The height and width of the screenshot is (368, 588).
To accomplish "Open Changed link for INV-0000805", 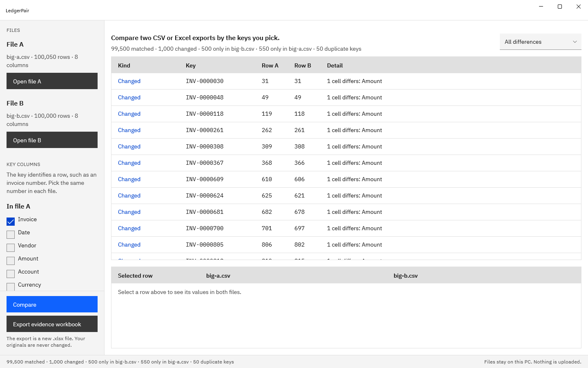I will click(129, 245).
